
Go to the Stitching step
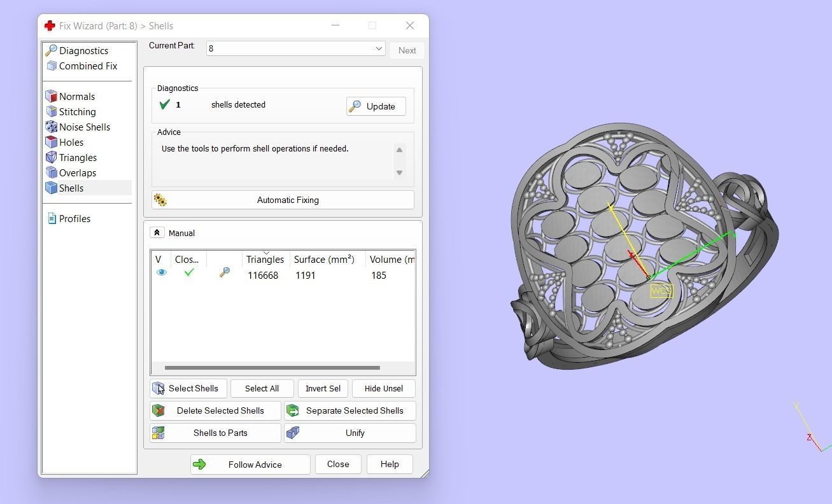click(78, 112)
